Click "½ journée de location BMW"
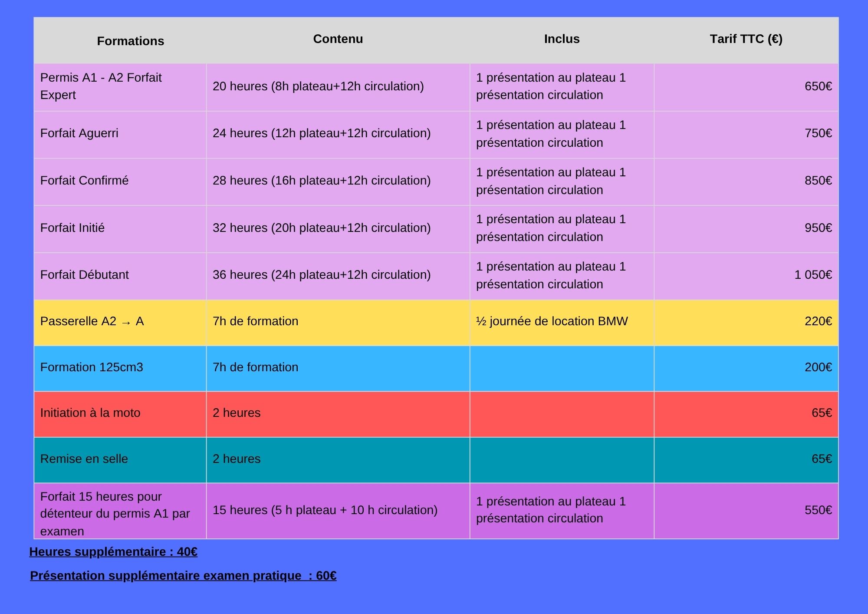 pos(552,321)
